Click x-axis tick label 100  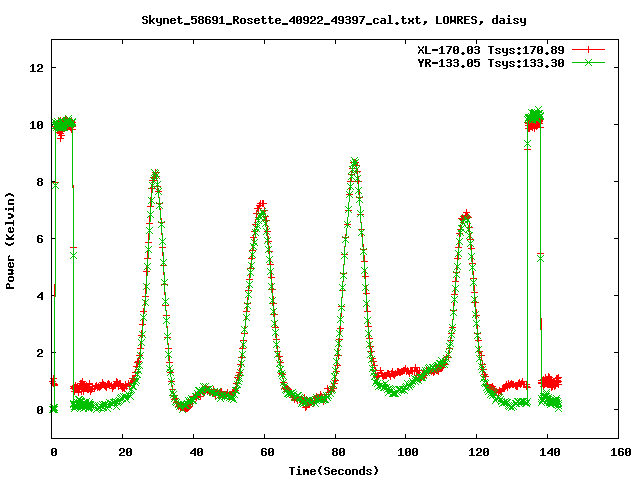(x=407, y=452)
